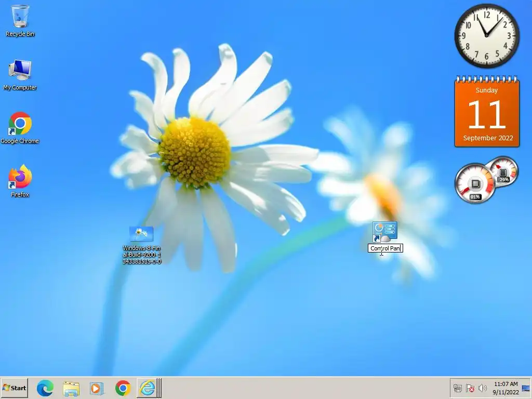Launch Chrome from the taskbar
Viewport: 532px width, 399px height.
(123, 388)
